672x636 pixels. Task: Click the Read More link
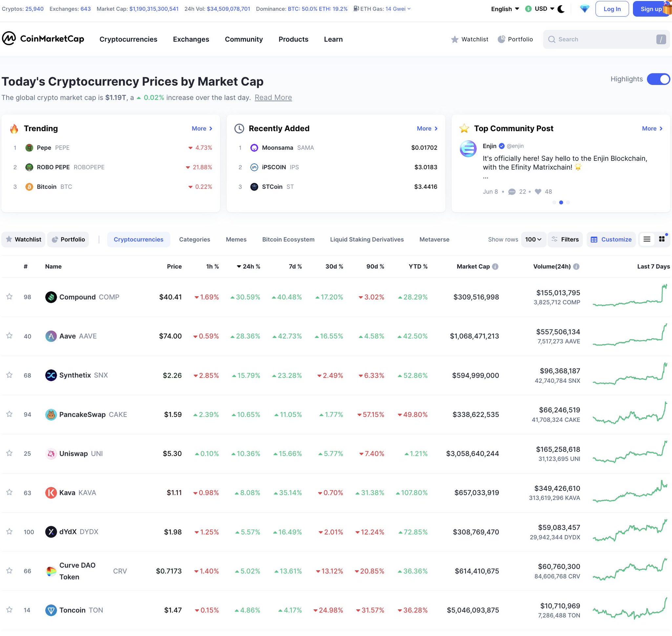[273, 98]
